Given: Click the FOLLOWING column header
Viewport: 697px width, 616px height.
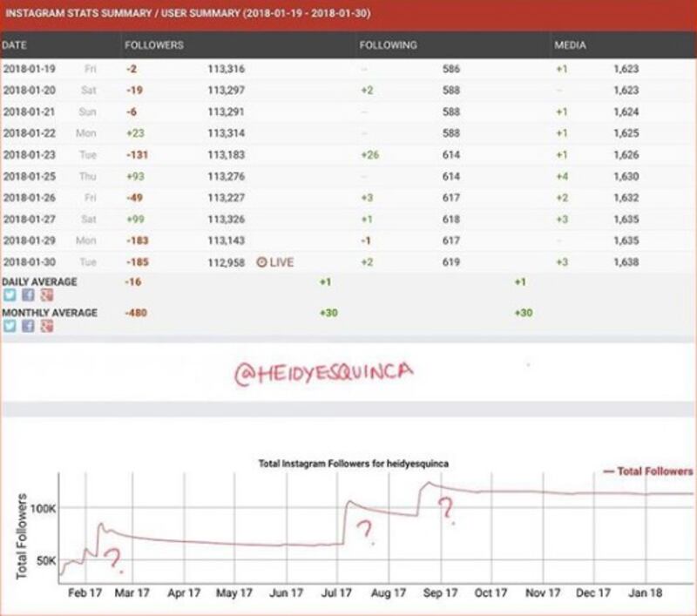Looking at the screenshot, I should (x=388, y=45).
